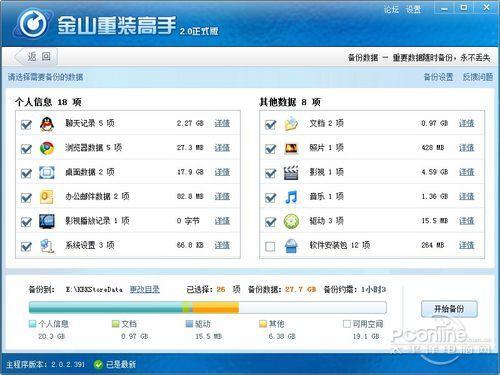View 详情 for 音乐
Screen dimensions: 500x375
(x=466, y=196)
